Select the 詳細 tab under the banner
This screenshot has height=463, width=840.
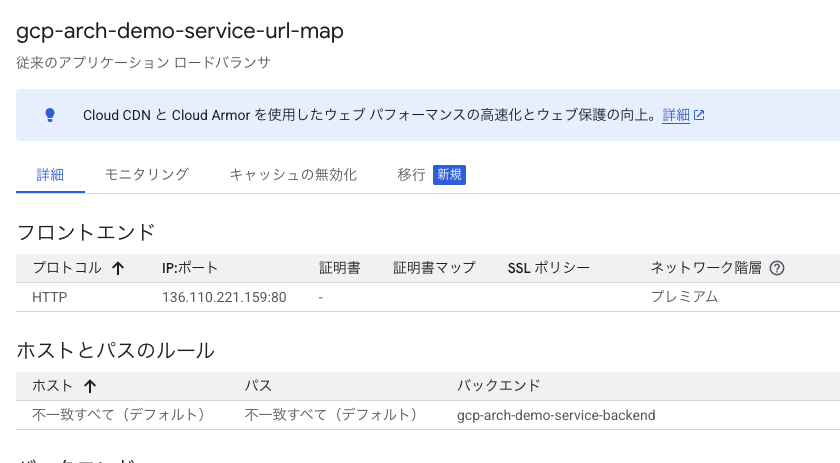[x=50, y=174]
